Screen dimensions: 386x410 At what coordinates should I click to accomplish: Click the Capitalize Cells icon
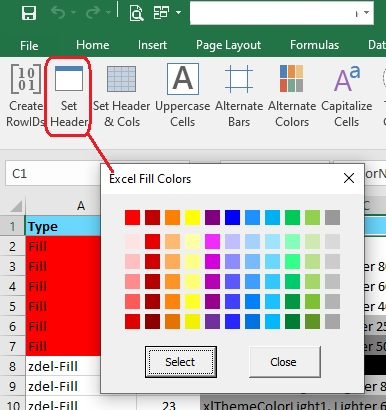click(347, 79)
